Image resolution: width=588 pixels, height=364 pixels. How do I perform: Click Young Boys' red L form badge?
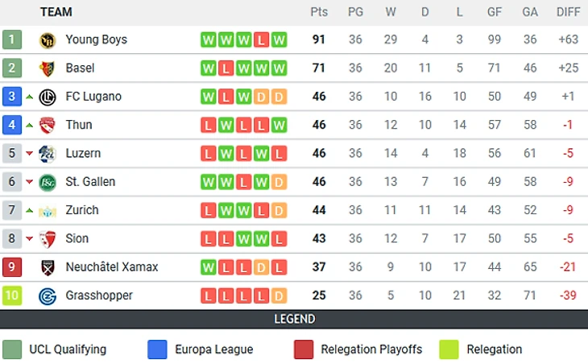tap(261, 39)
